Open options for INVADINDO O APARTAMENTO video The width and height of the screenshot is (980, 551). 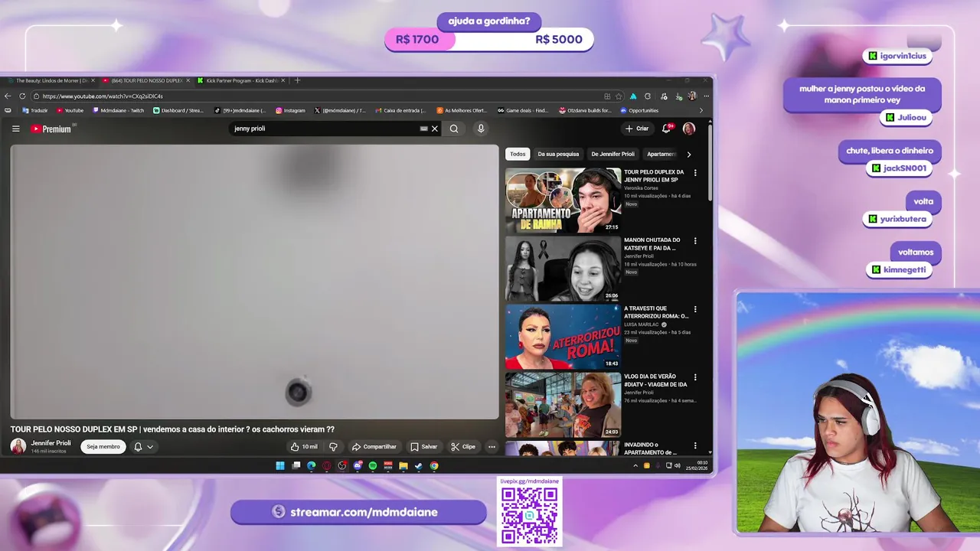[695, 445]
